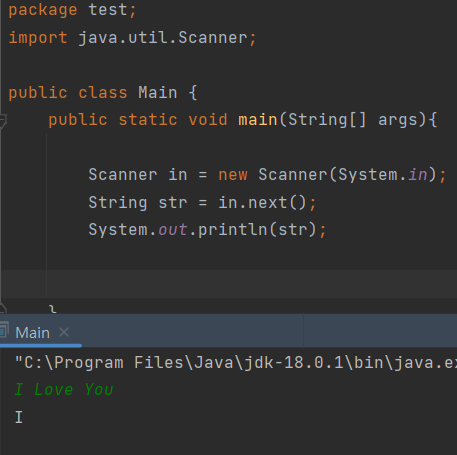Click the 'main' method name
457x455 pixels.
click(x=258, y=120)
